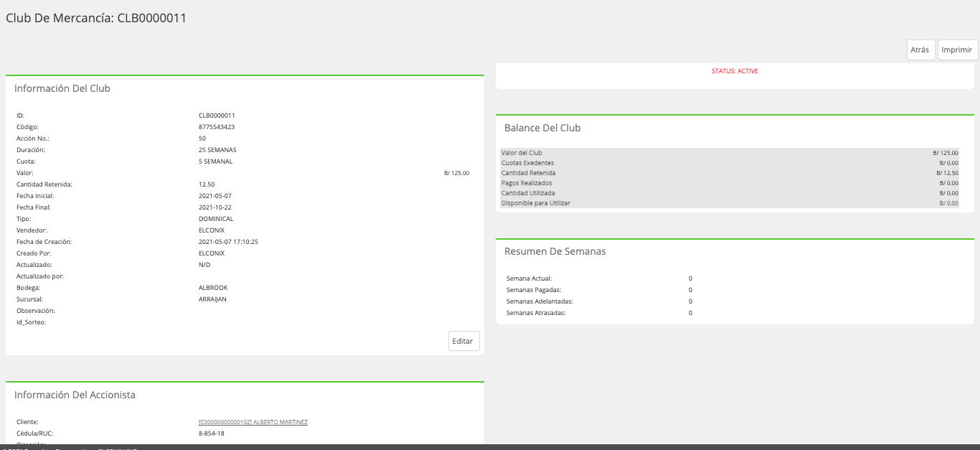Click the Cantidad Utilizada label
The image size is (980, 450).
click(528, 193)
